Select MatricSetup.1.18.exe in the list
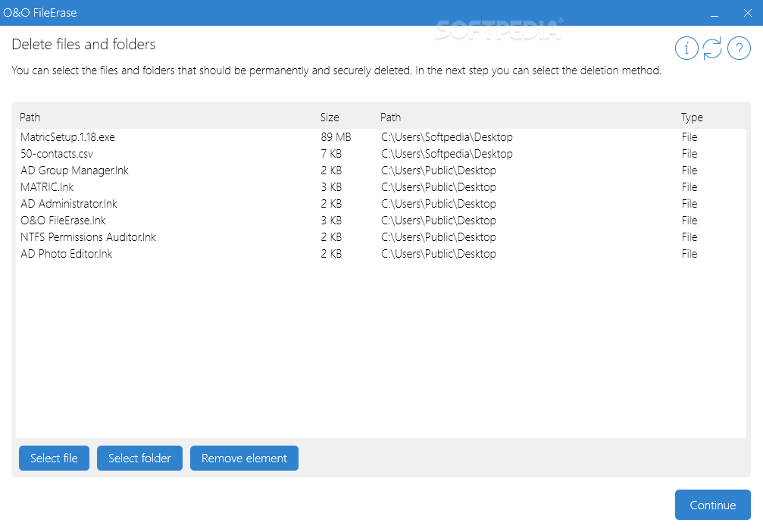This screenshot has width=763, height=532. 381,137
